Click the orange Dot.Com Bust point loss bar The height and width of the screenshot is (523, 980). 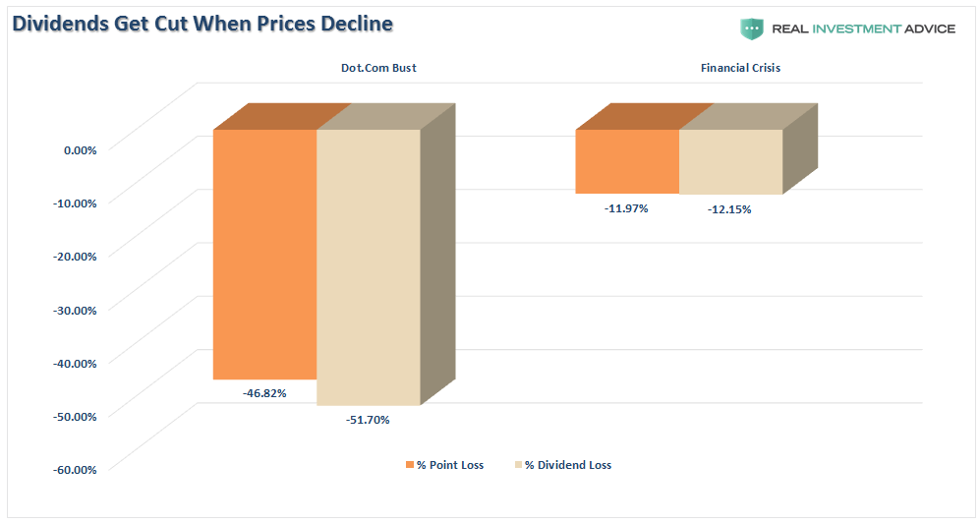(x=265, y=254)
